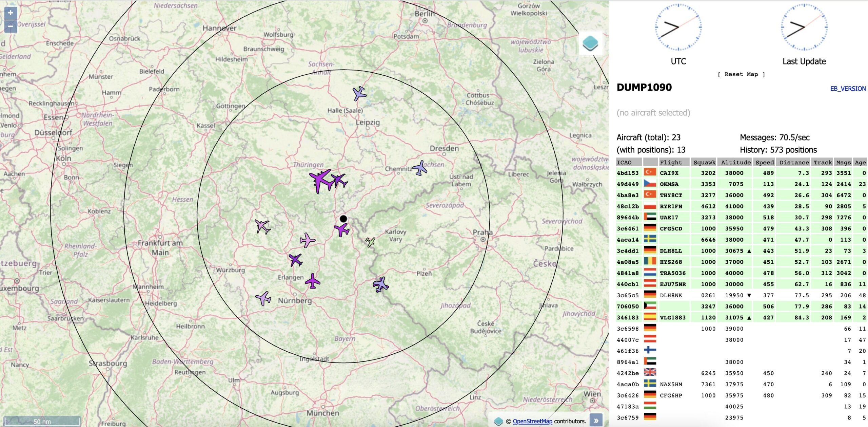The width and height of the screenshot is (868, 427).
Task: Click Kuwaiti flag icon in 706050 row
Action: [x=650, y=305]
